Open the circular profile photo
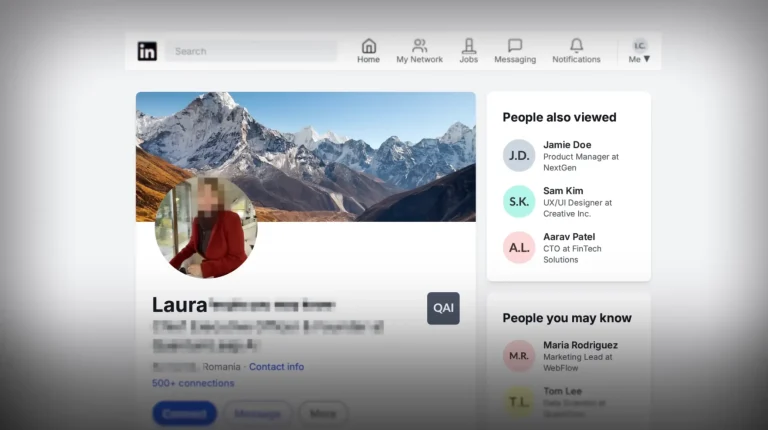Viewport: 768px width, 430px height. [206, 228]
